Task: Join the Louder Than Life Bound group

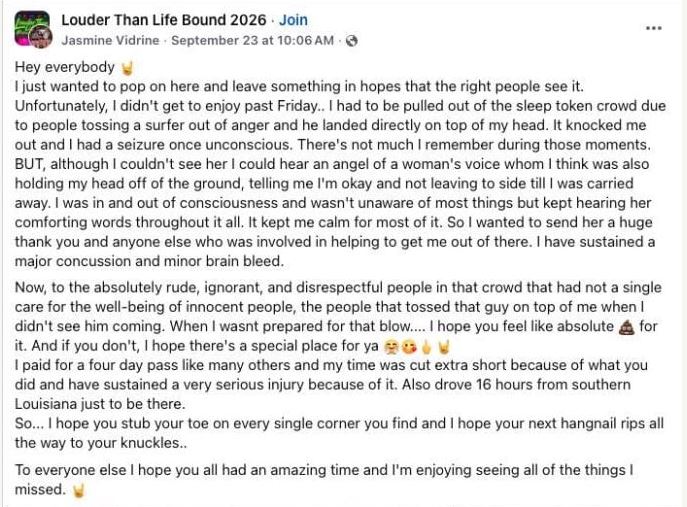Action: [x=293, y=20]
